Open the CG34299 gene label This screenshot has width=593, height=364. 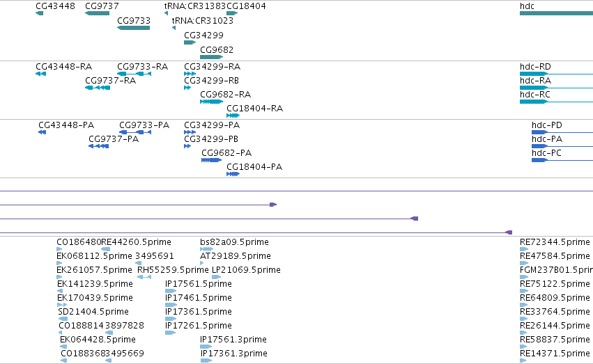(x=204, y=35)
